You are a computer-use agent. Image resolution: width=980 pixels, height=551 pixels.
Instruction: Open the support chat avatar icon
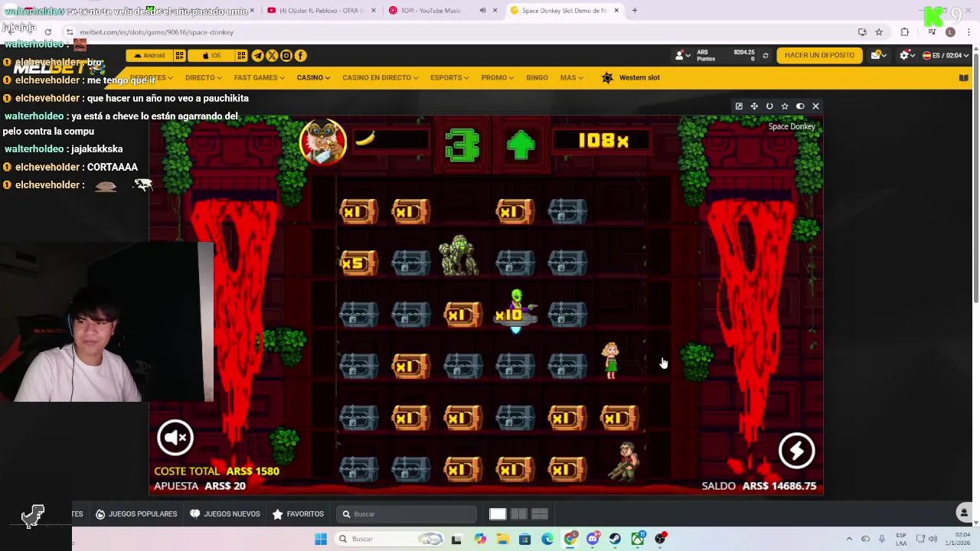965,512
